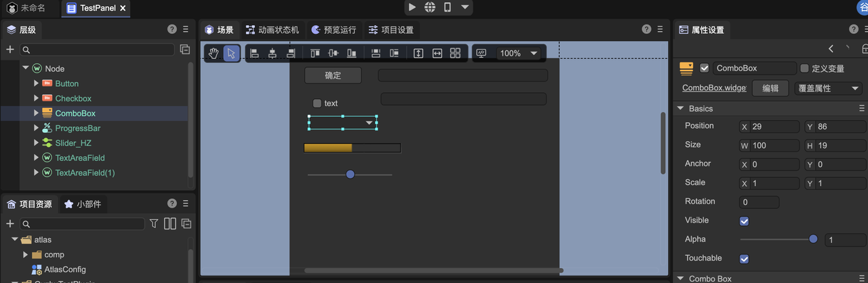868x283 pixels.
Task: Switch to the 动画状态机 tab
Action: pos(272,30)
